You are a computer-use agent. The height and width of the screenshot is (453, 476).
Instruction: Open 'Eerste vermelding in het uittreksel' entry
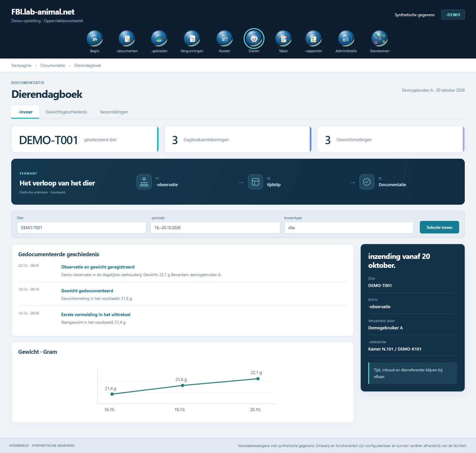point(96,314)
